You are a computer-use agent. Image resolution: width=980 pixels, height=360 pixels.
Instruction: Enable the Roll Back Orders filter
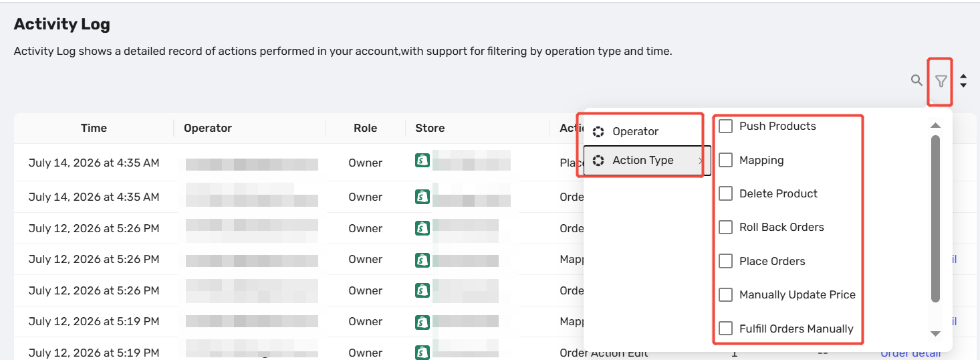coord(725,227)
